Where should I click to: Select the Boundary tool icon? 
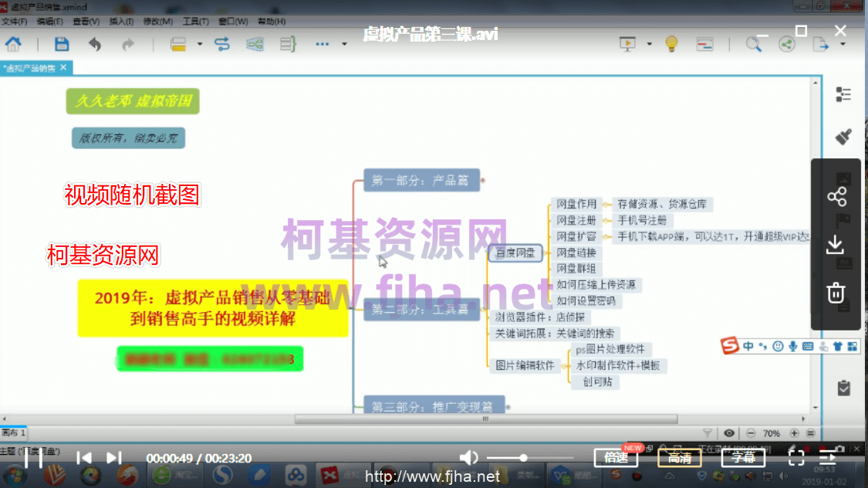(255, 44)
